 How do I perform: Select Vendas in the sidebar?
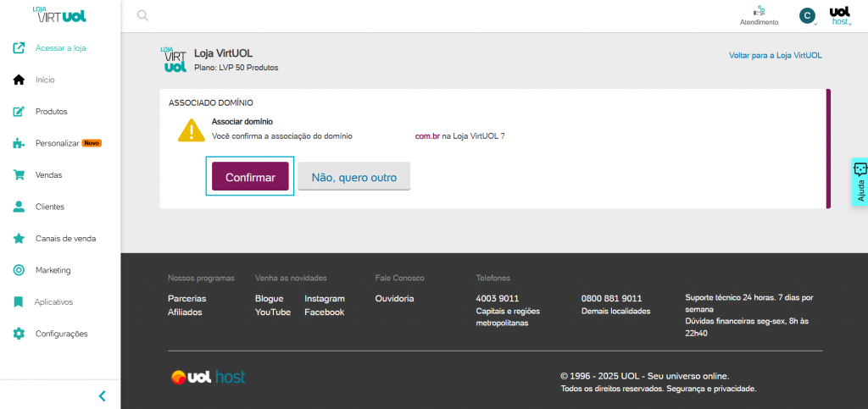point(48,175)
